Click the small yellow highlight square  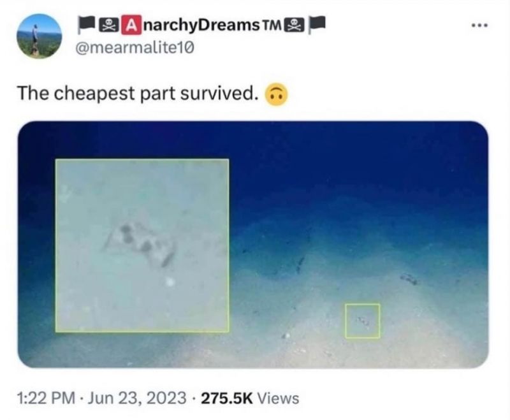[362, 321]
